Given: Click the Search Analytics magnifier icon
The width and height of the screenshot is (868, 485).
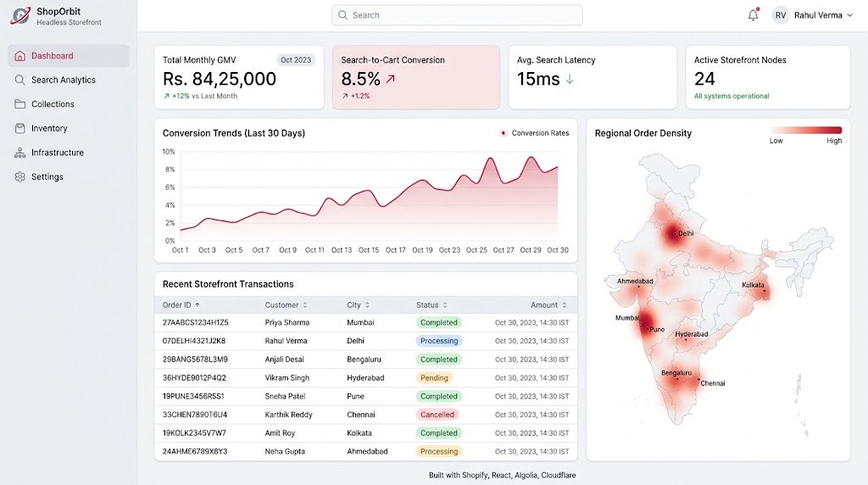Looking at the screenshot, I should click(20, 80).
